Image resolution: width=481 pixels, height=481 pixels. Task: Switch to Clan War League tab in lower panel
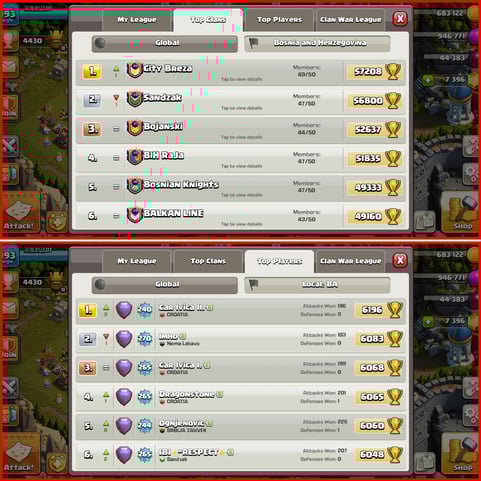pos(351,261)
